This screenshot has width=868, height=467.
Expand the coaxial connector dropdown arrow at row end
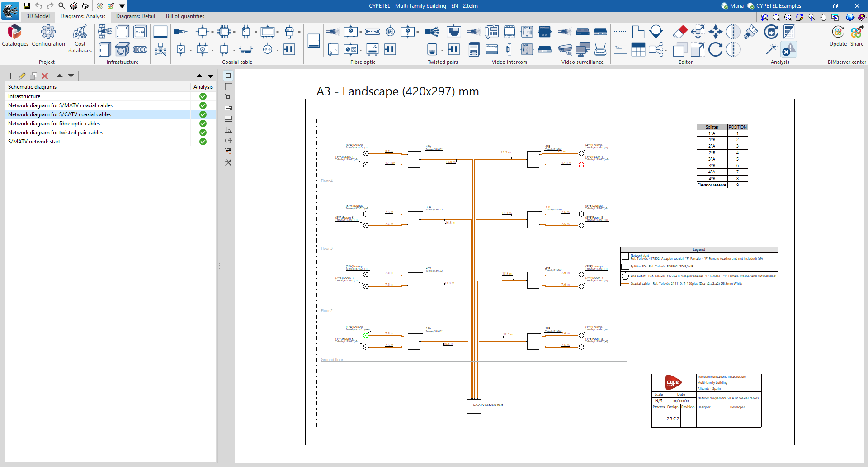tap(299, 32)
